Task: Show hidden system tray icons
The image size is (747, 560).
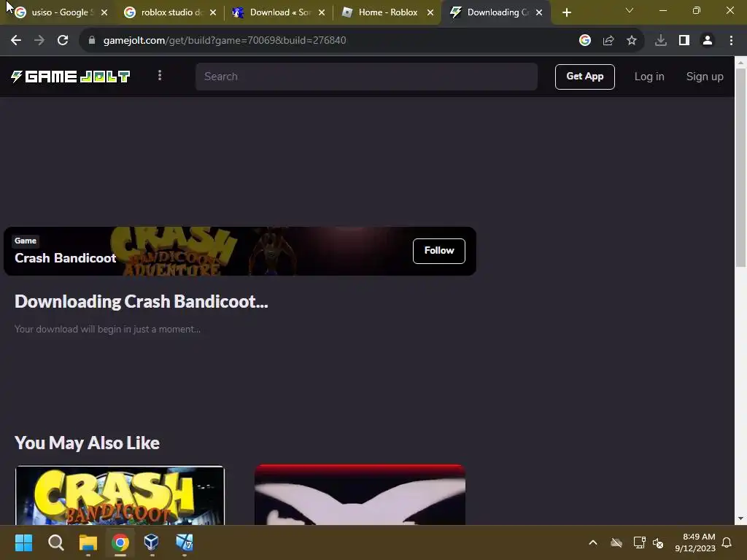Action: tap(593, 542)
